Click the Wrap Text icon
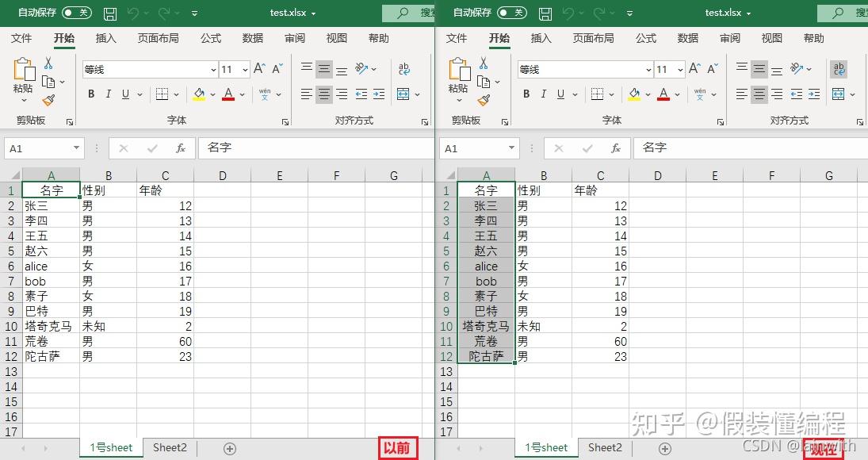Screen dimensions: 868x460 point(405,69)
